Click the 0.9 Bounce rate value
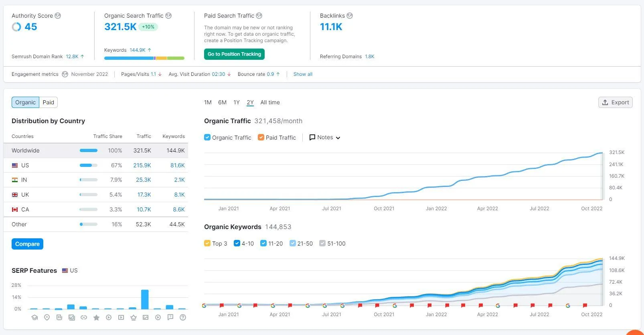The width and height of the screenshot is (644, 335). coord(270,74)
